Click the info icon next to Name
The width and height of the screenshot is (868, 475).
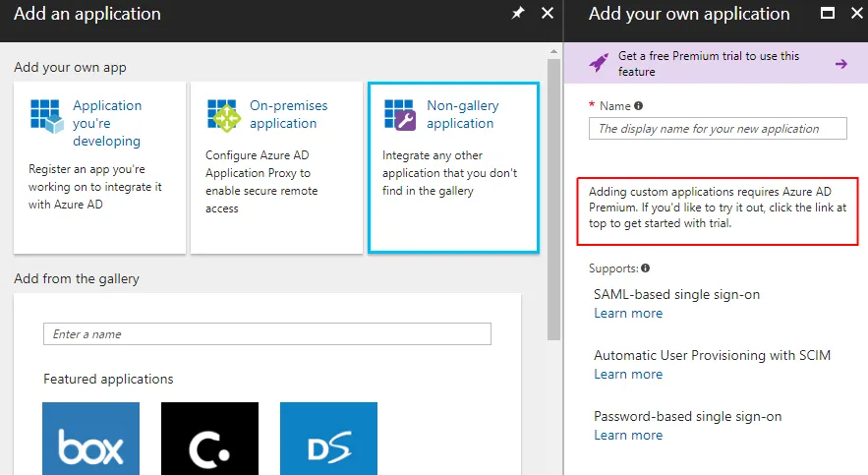pyautogui.click(x=638, y=106)
